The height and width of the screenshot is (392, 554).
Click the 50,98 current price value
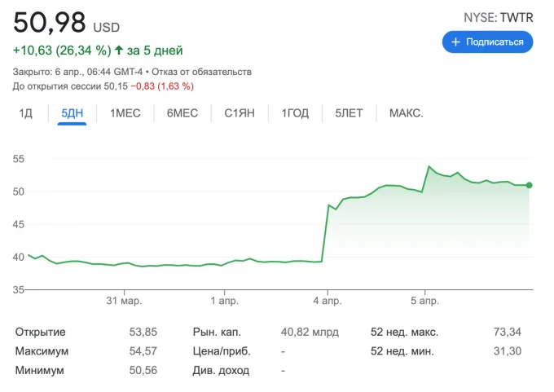(x=50, y=22)
